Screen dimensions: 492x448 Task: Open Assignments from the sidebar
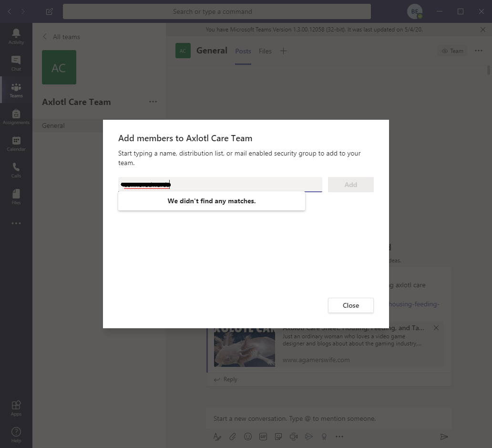click(16, 116)
